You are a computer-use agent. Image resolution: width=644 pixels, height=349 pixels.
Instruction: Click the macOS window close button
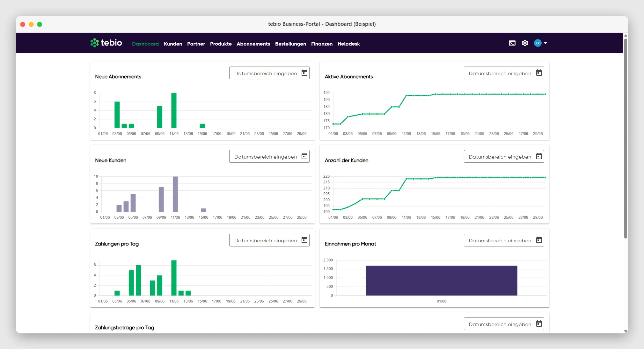[23, 24]
